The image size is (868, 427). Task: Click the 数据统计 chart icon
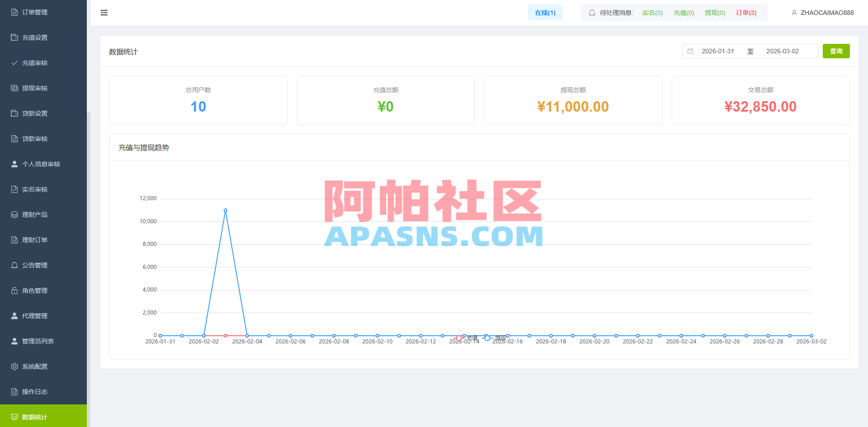pos(14,417)
